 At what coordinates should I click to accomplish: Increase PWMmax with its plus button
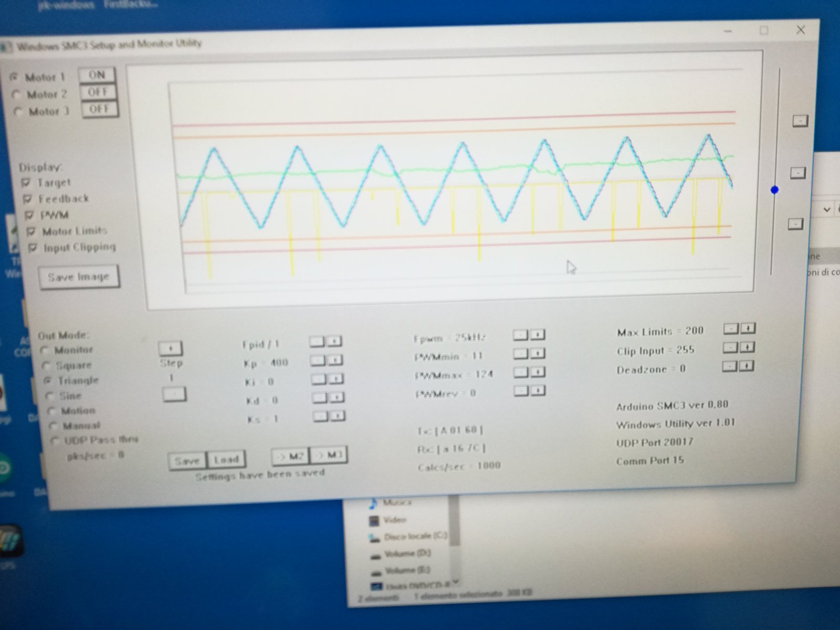click(538, 372)
